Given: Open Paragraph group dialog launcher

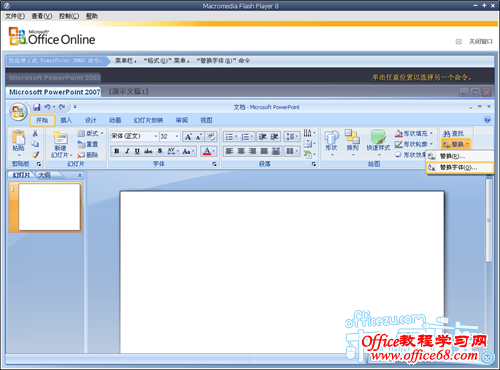Looking at the screenshot, I should pyautogui.click(x=314, y=164).
